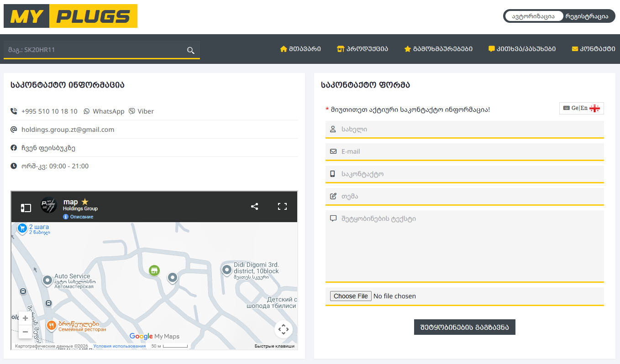Star the Holdings Group map
Viewport: 620px width, 364px height.
pos(85,202)
